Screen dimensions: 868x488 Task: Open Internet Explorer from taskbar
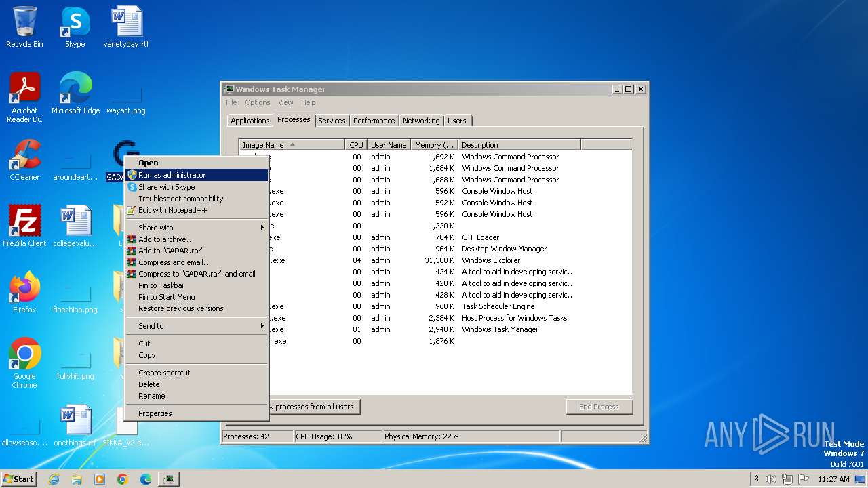point(54,479)
